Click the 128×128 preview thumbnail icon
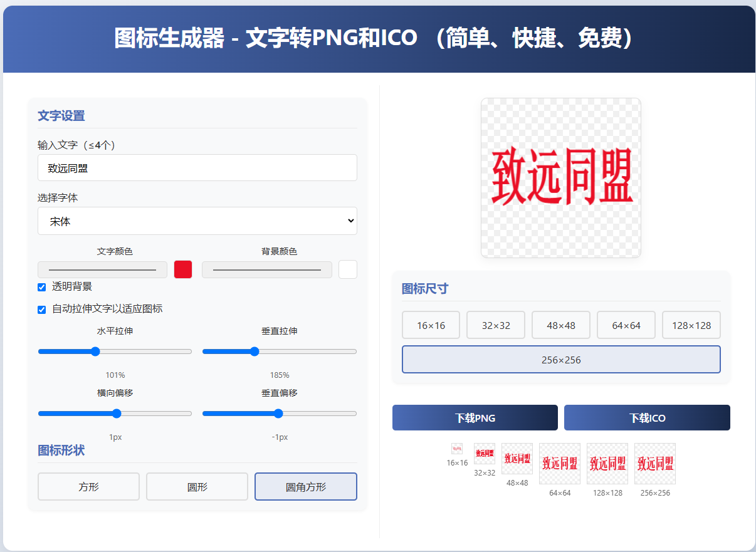The image size is (756, 552). tap(607, 464)
